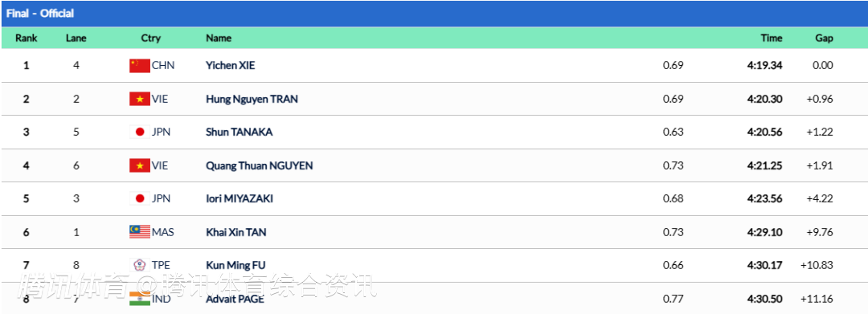Open the Final - Official header tab
868x314 pixels.
coord(40,14)
